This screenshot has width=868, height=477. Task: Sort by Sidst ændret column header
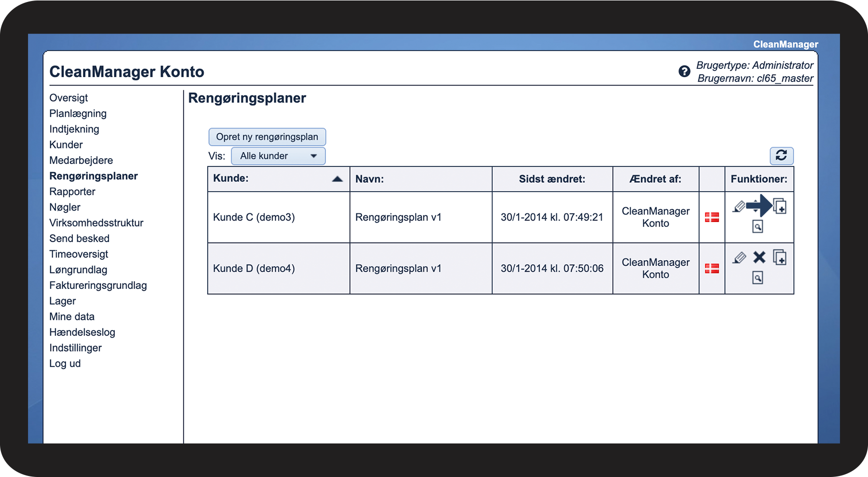click(552, 179)
